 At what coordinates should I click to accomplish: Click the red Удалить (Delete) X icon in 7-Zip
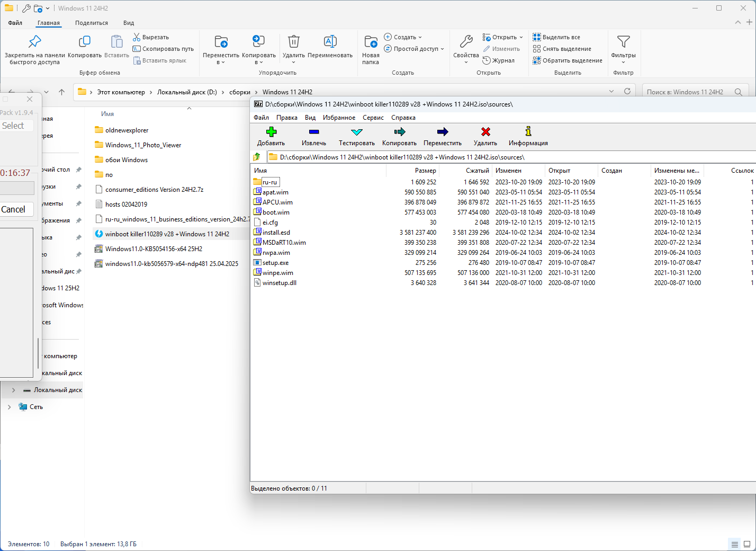click(485, 132)
